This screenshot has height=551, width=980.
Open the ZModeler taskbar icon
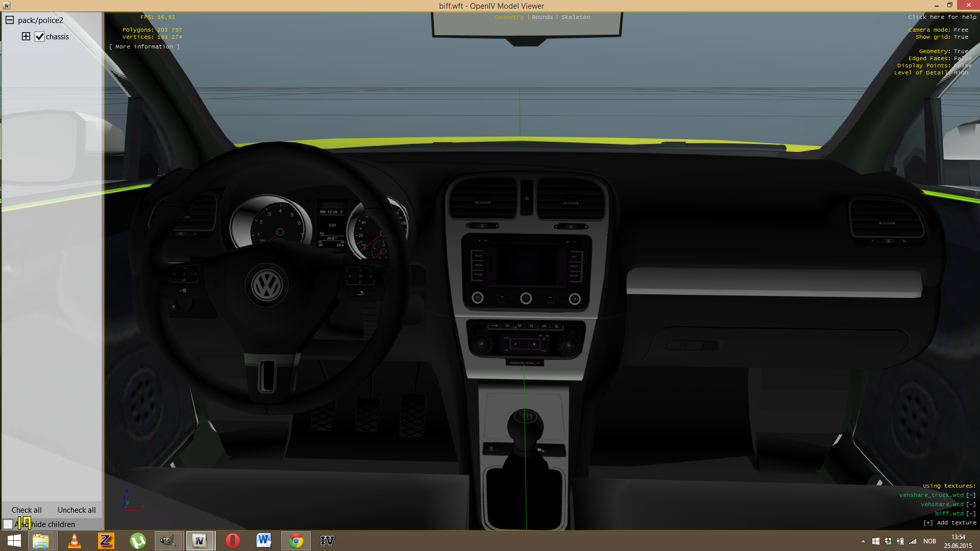coord(106,541)
